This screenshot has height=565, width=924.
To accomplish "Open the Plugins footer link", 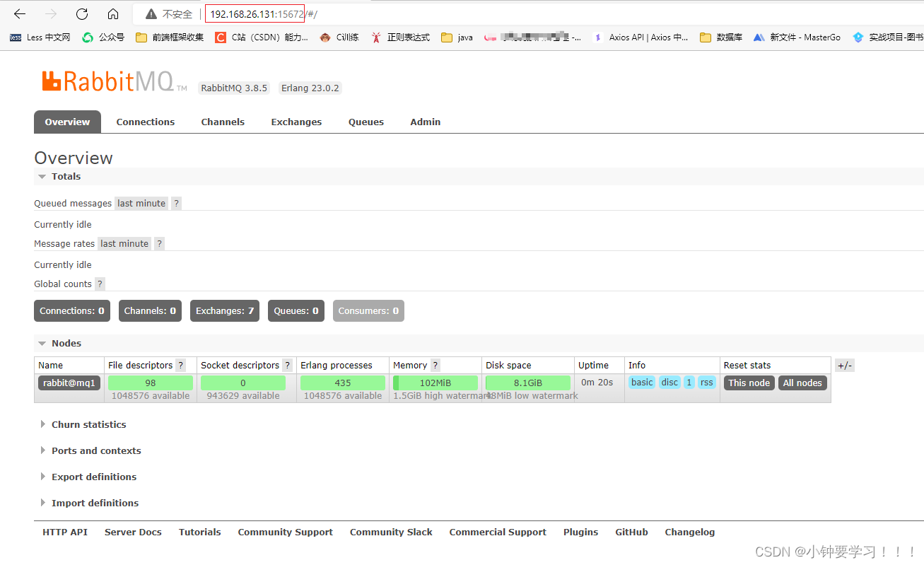I will tap(580, 532).
